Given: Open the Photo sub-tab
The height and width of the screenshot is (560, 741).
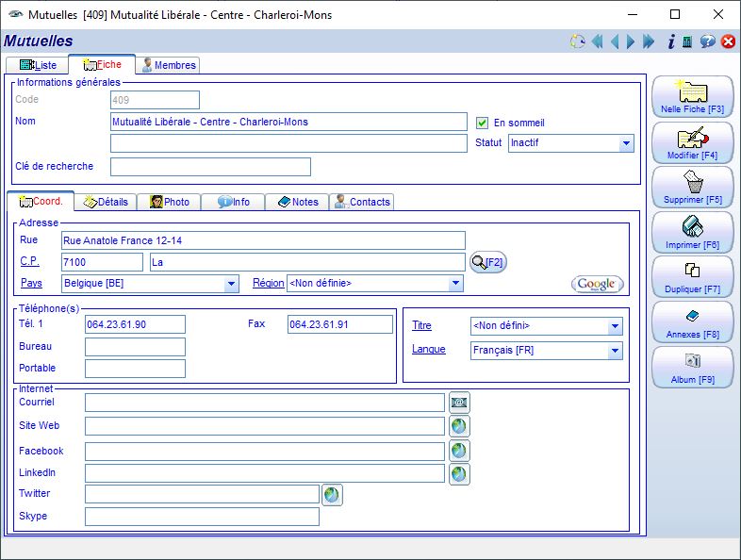Looking at the screenshot, I should point(169,203).
